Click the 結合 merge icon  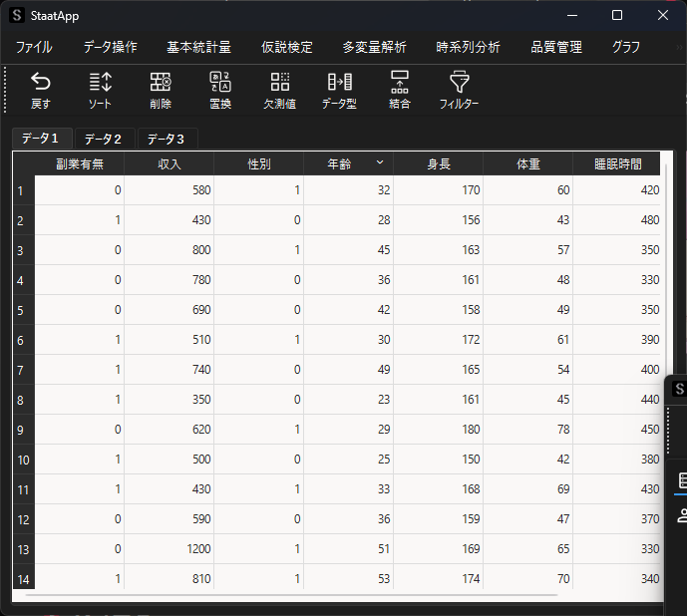tap(400, 83)
